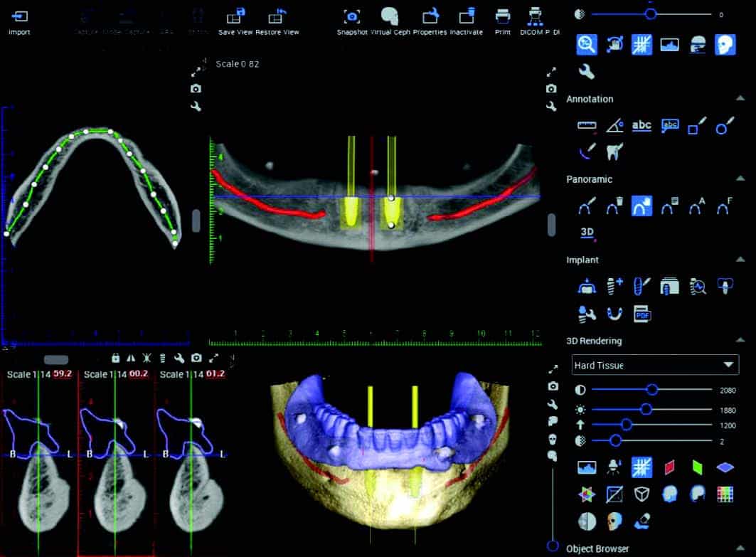756x557 pixels.
Task: Collapse the Panoramic section
Action: click(x=741, y=179)
